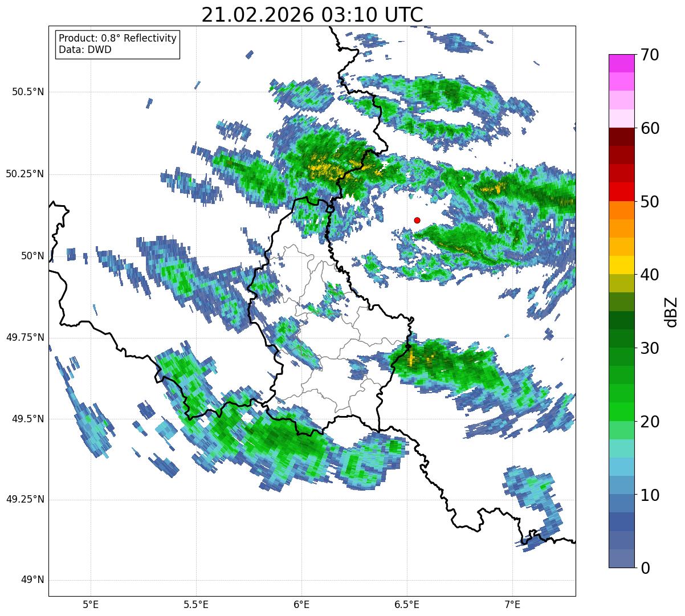
Task: Click the "Data: DWD" text
Action: tap(85, 50)
